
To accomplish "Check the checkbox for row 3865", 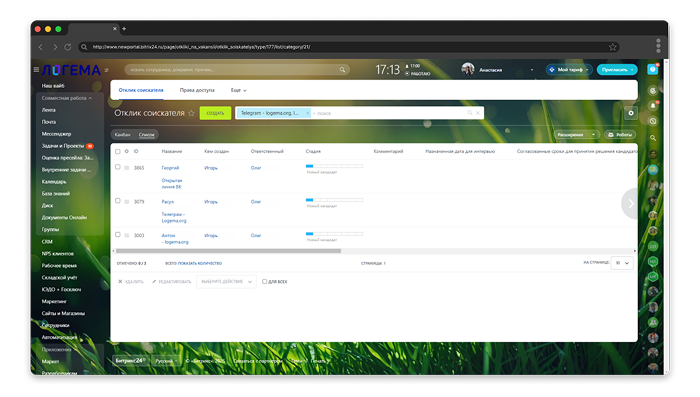I will [118, 167].
